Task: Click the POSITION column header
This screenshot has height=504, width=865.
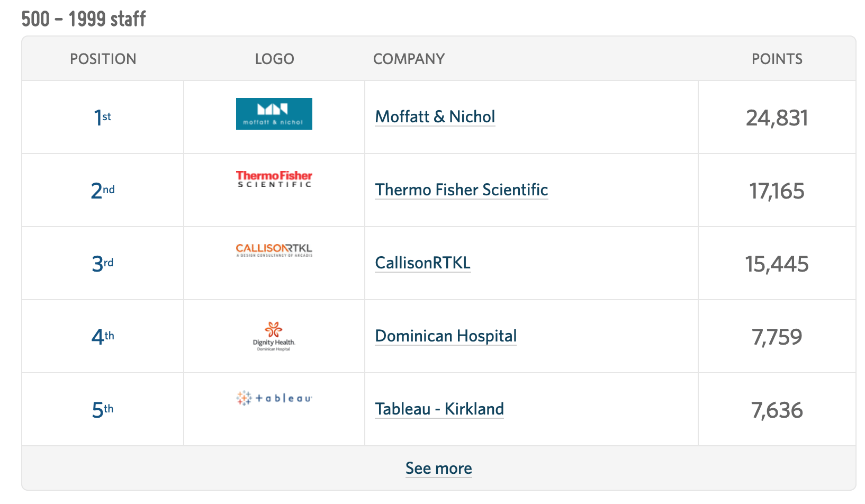Action: click(103, 59)
